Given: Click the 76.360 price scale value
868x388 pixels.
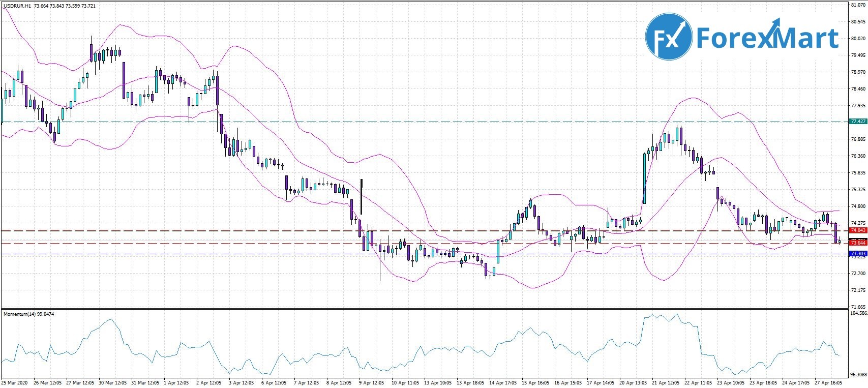Looking at the screenshot, I should point(858,156).
